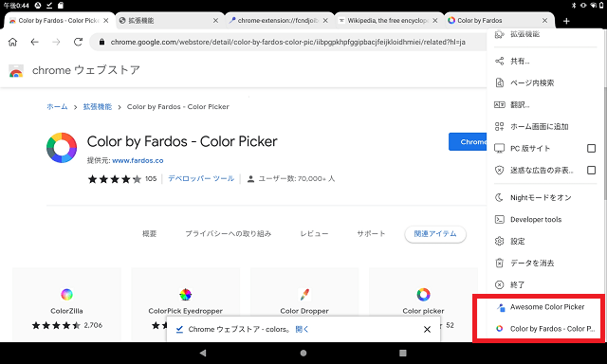The image size is (607, 364).
Task: Close the 拡張機能 browser tab
Action: (x=215, y=21)
